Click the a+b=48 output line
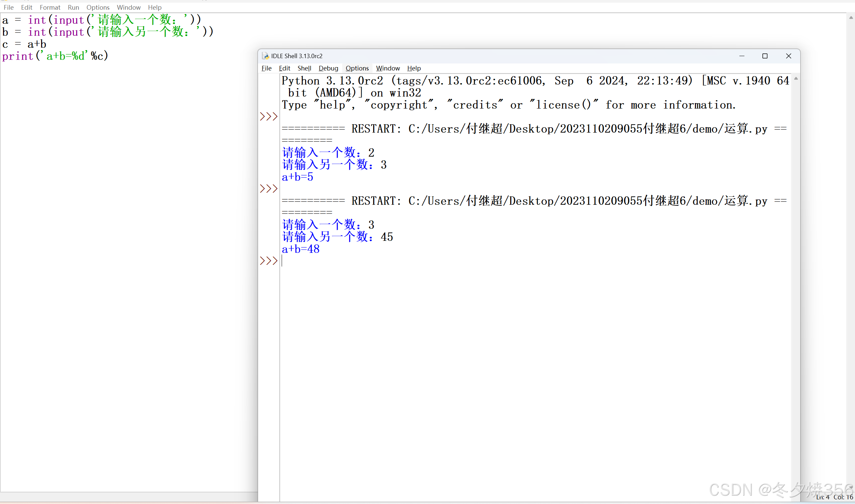The image size is (855, 504). coord(301,249)
